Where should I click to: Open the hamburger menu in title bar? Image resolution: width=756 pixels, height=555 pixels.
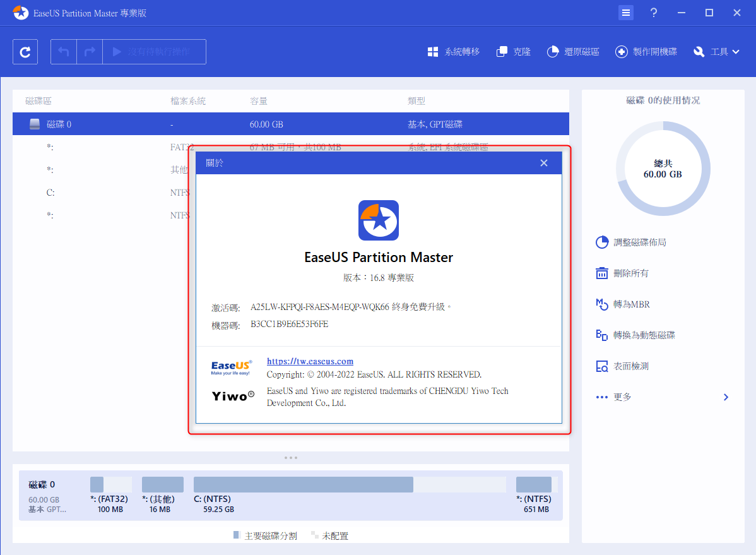626,13
